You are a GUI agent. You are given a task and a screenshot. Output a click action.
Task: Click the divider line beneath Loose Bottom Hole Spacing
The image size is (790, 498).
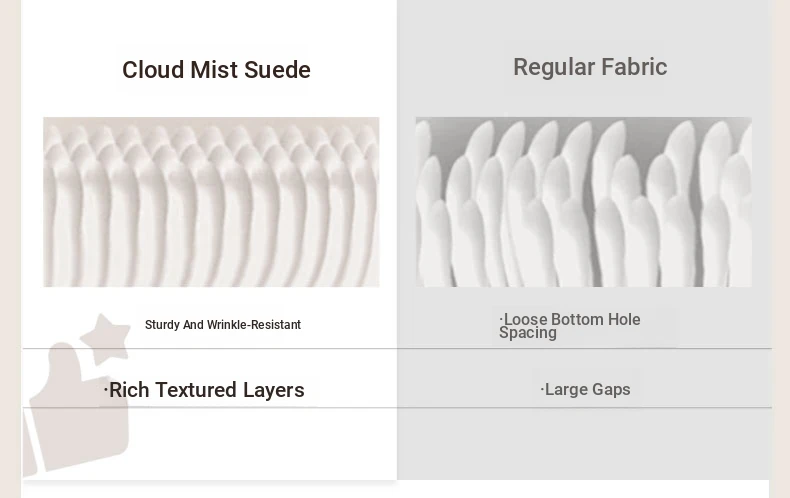(584, 348)
